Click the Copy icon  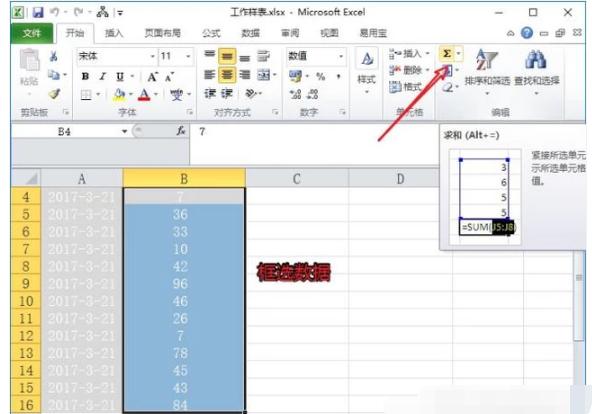(54, 75)
